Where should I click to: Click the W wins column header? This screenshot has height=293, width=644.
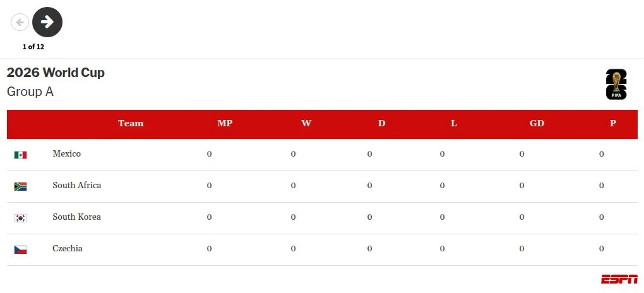pos(306,123)
